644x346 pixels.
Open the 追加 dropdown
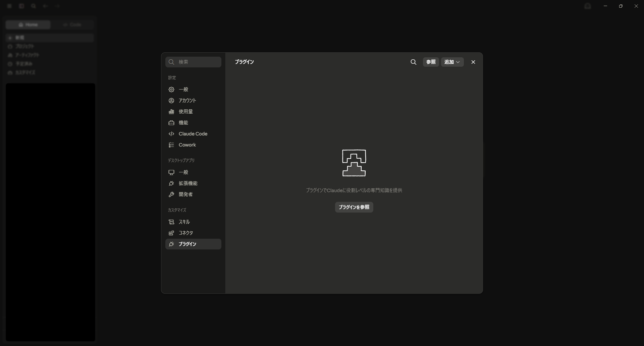click(x=452, y=62)
